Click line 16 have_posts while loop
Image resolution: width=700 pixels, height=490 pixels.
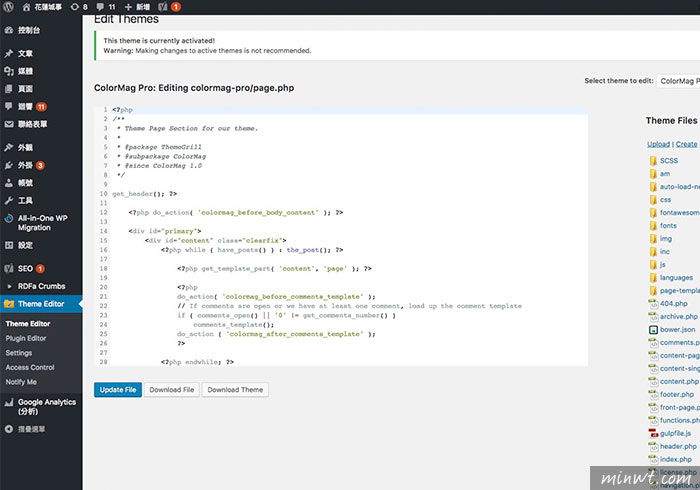252,250
